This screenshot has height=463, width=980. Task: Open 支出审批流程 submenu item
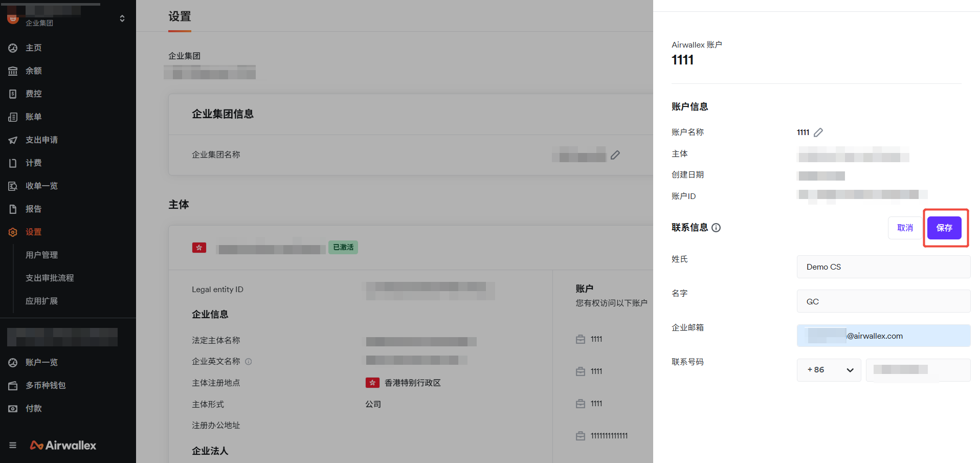coord(50,278)
